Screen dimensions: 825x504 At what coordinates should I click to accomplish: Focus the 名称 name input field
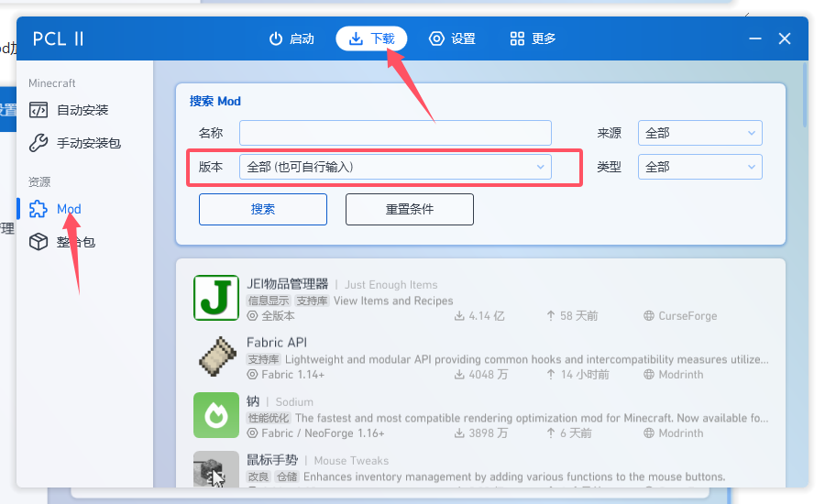(x=395, y=133)
